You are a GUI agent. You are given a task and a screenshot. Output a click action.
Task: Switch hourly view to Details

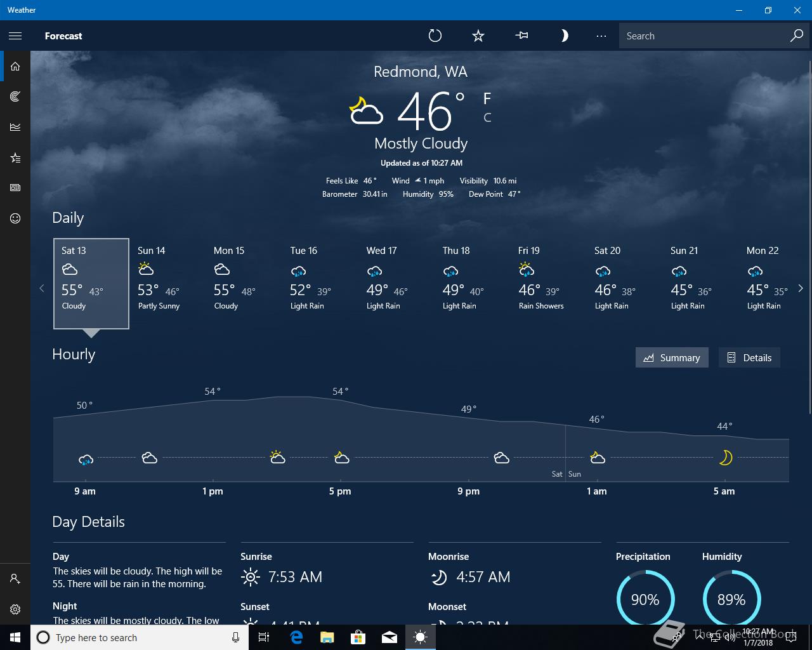749,357
